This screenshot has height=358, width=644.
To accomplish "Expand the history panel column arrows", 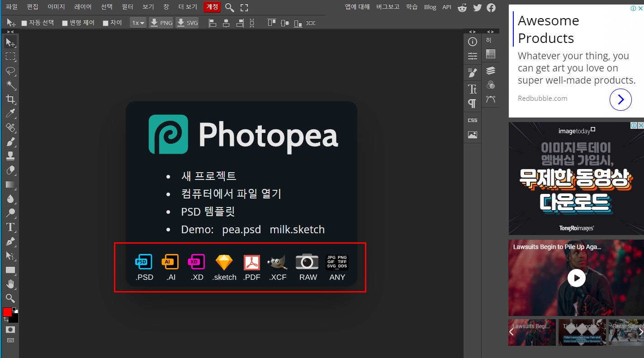I will click(491, 32).
